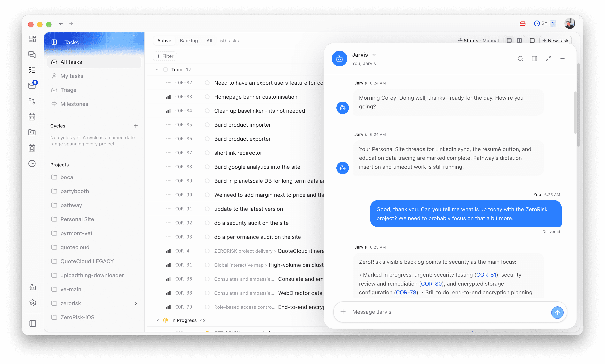Add attachment with plus in message box

(343, 312)
